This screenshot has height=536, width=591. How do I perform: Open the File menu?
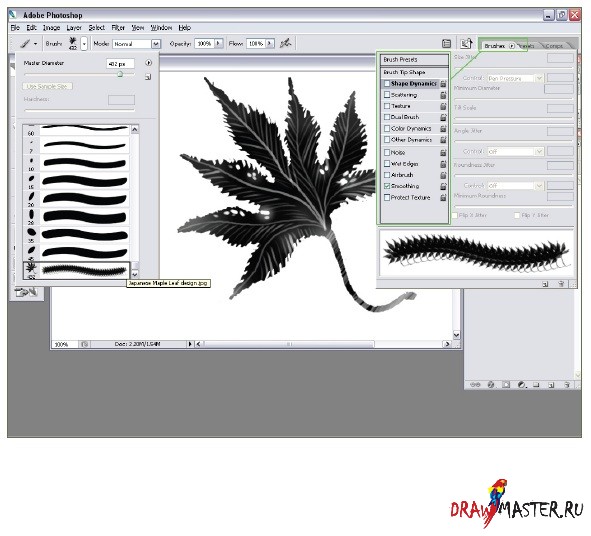tap(15, 28)
